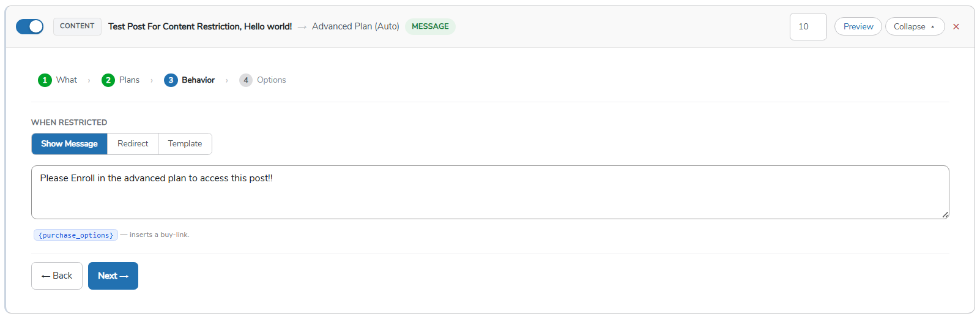Click the green MESSAGE badge
980x316 pixels.
430,26
